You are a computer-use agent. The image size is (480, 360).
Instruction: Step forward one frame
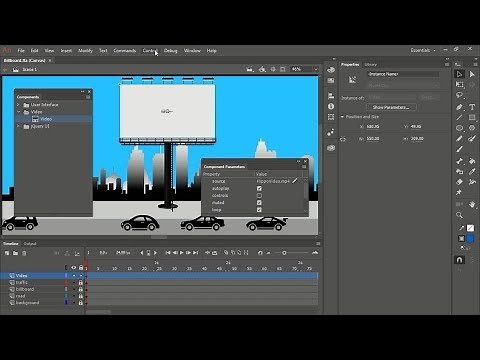[189, 253]
